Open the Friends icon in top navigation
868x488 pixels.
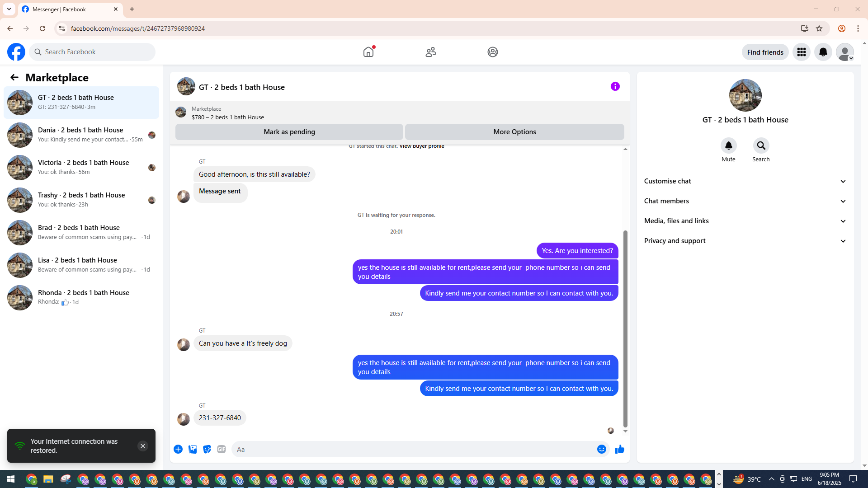pos(431,52)
